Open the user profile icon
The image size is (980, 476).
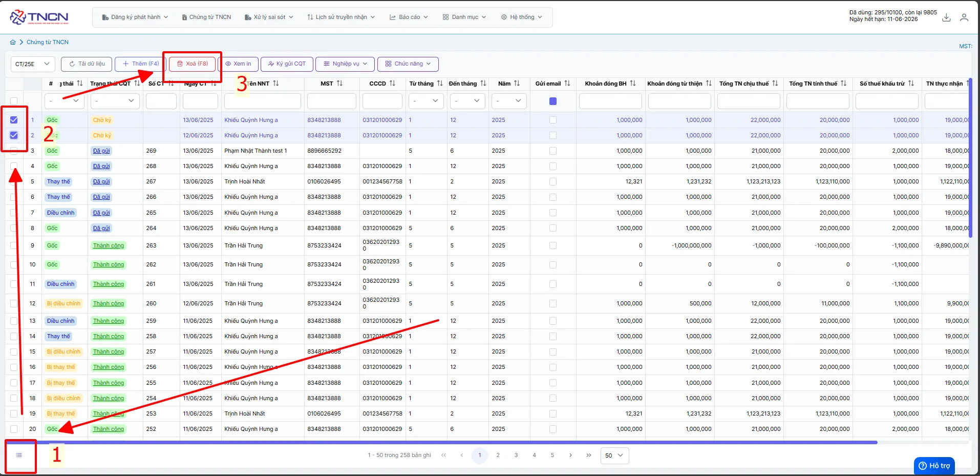pos(964,17)
